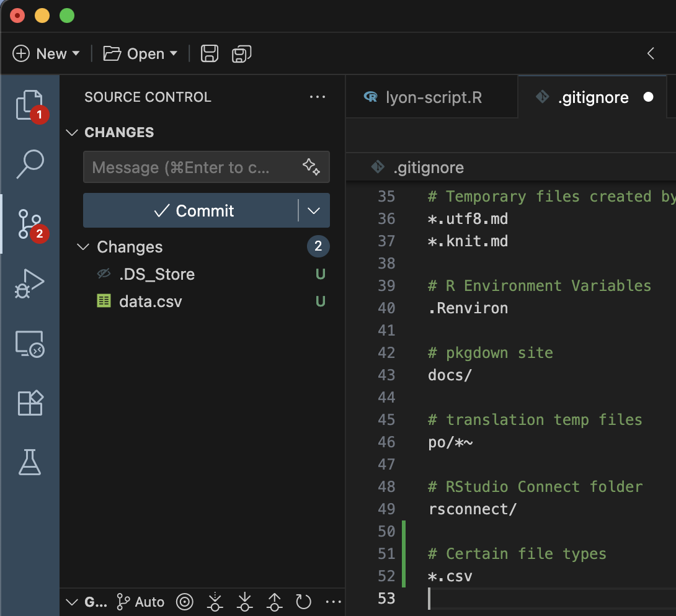Switch to the lyon-script.R tab
Screen dimensions: 676x616
431,97
